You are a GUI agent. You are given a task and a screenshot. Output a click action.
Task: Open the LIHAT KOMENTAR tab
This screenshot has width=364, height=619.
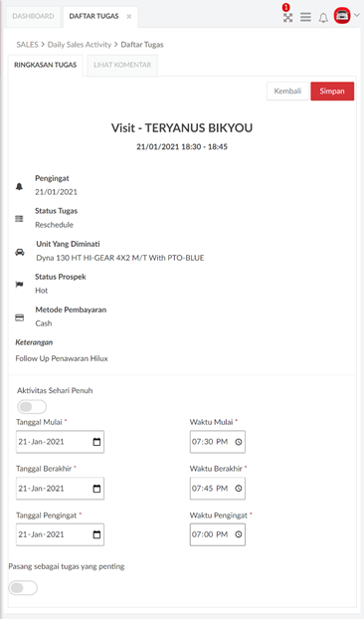tap(122, 65)
